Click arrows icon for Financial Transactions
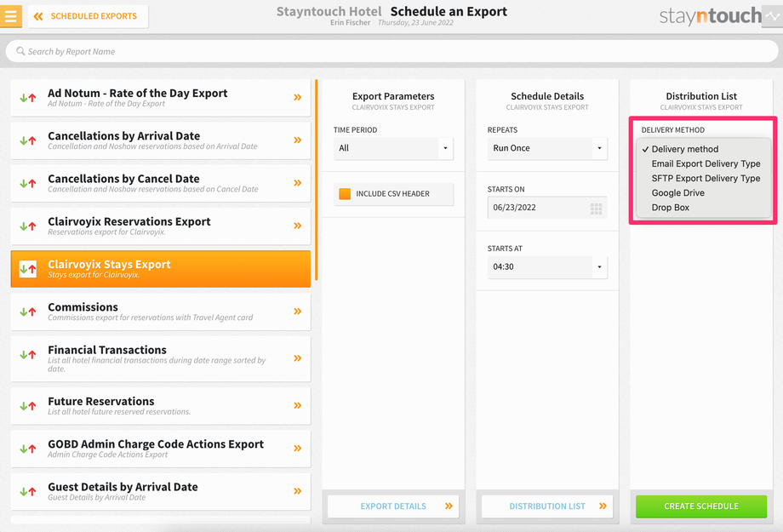Image resolution: width=783 pixels, height=532 pixels. [x=28, y=355]
